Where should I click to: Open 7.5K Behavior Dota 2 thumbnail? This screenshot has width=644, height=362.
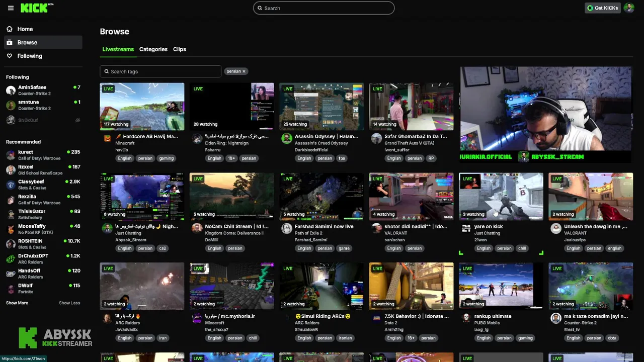tap(411, 287)
